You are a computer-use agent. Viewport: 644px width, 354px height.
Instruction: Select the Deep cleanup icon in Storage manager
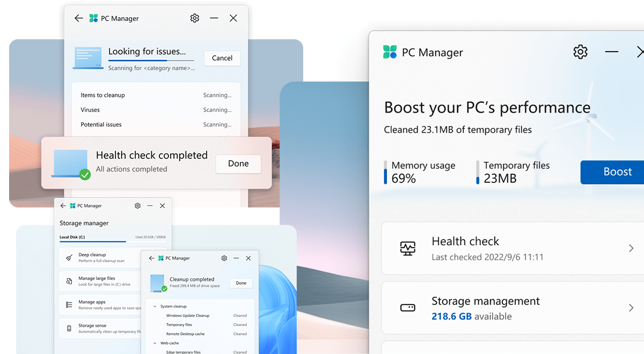(68, 257)
